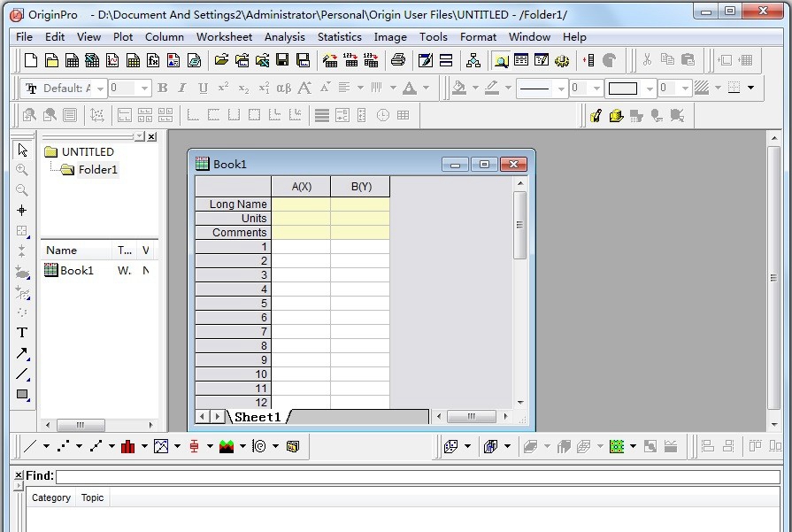Viewport: 792px width, 532px height.
Task: Click the 3D scatter (dice) plot icon
Action: coord(450,446)
